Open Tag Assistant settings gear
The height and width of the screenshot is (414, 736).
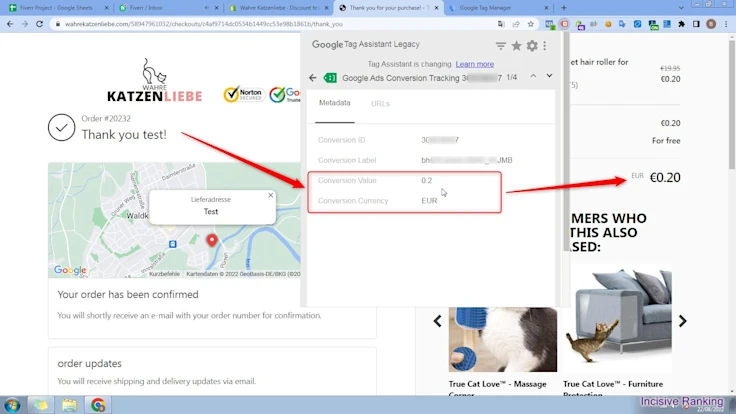532,46
